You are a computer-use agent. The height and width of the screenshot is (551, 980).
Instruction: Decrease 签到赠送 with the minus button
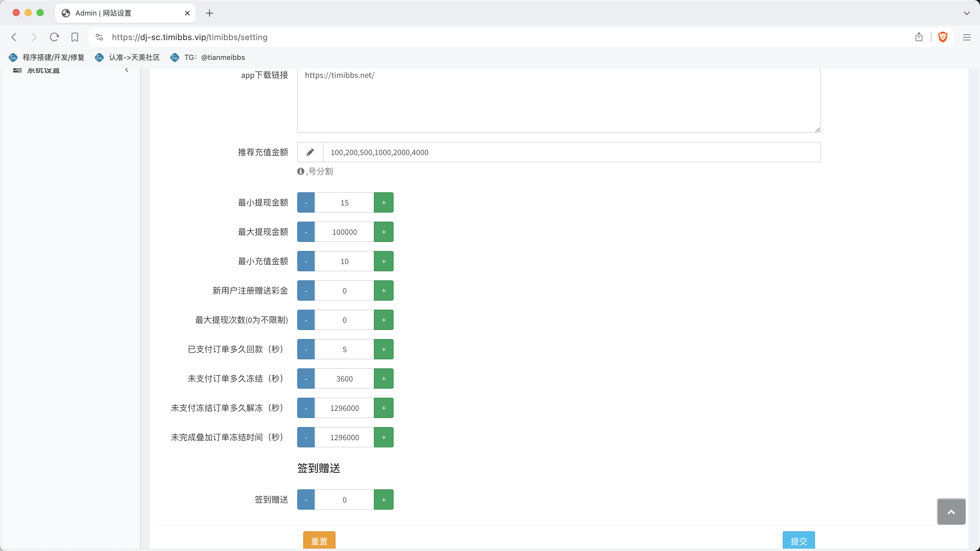click(306, 499)
